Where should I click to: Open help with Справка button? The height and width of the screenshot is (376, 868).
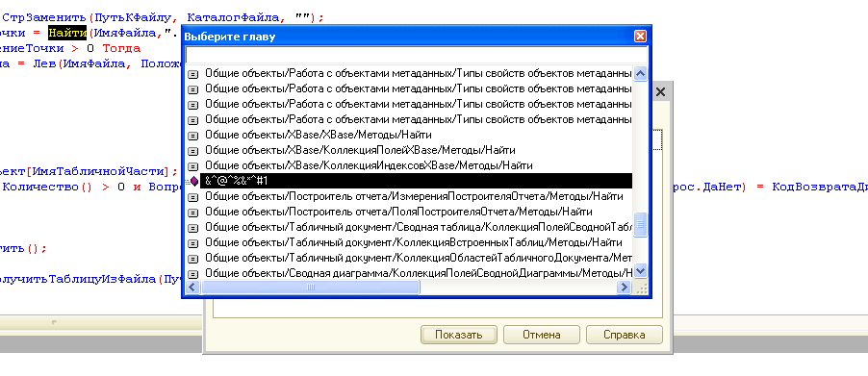coord(625,335)
